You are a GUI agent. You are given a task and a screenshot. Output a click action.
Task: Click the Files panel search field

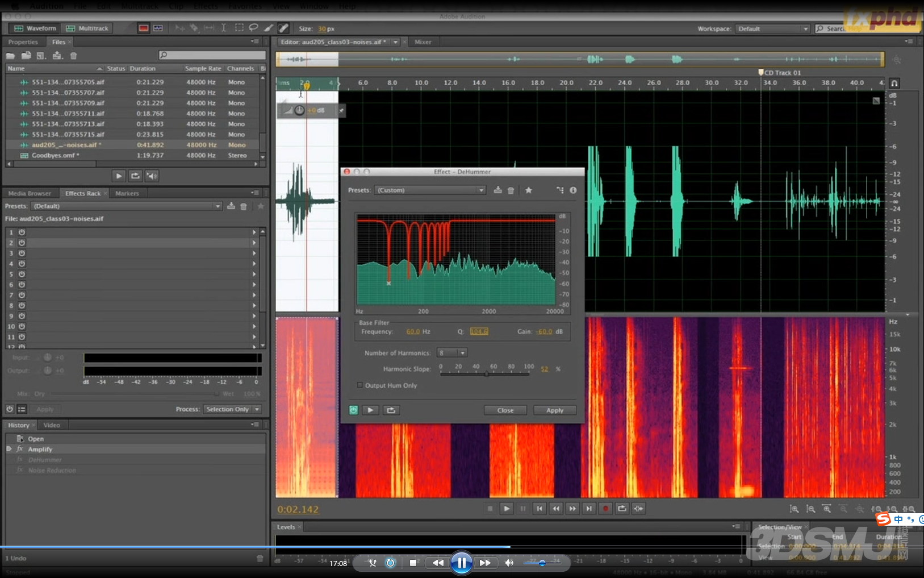coord(212,55)
